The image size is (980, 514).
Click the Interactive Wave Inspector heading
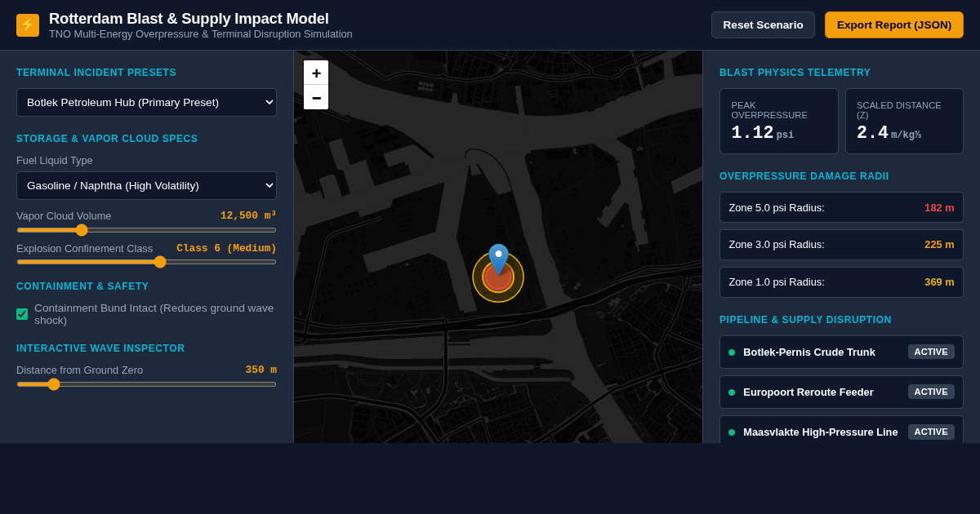(x=100, y=348)
